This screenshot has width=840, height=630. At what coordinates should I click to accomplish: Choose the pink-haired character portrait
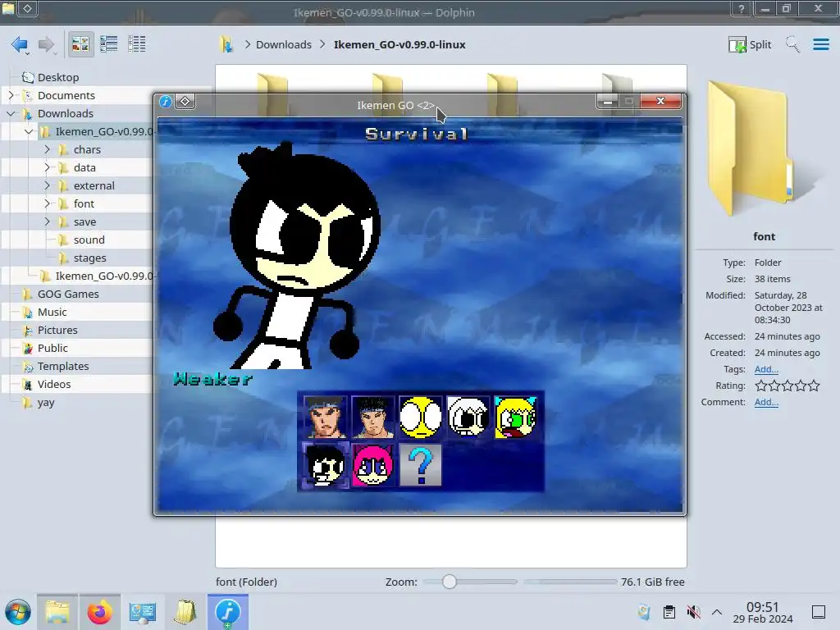(x=373, y=465)
